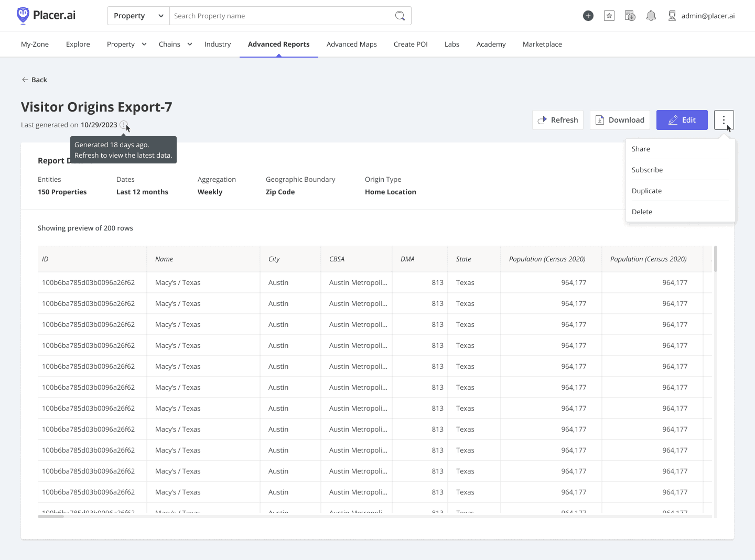Open the favorites star icon
The height and width of the screenshot is (560, 755).
[609, 16]
